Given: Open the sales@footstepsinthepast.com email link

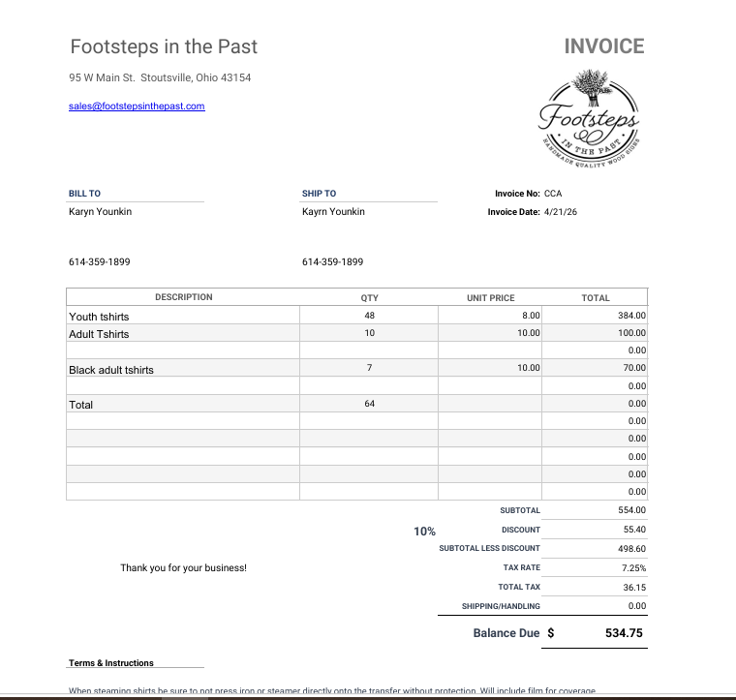Looking at the screenshot, I should tap(137, 107).
